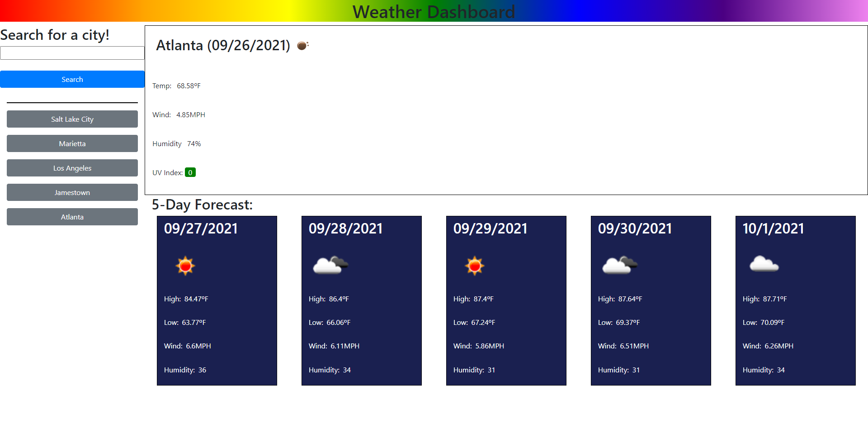Click the cloudy icon on 09/28/2021 card
Screen dimensions: 868x424
tap(330, 265)
